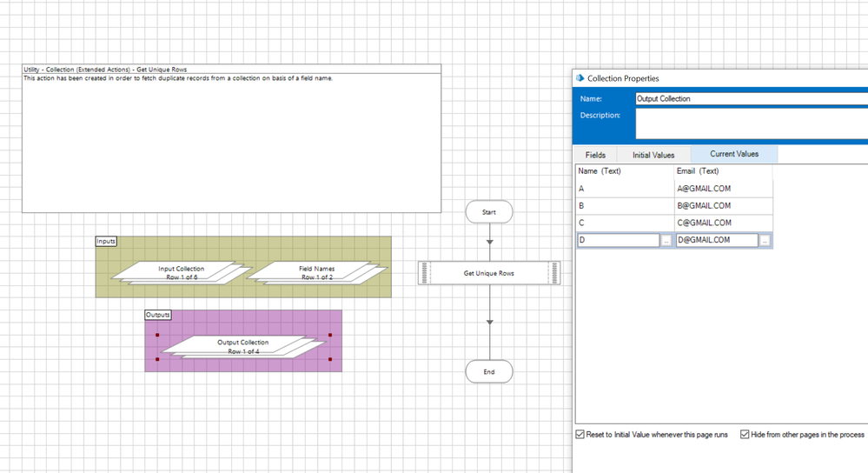Switch to the Initial Values tab
868x473 pixels.
pyautogui.click(x=653, y=155)
